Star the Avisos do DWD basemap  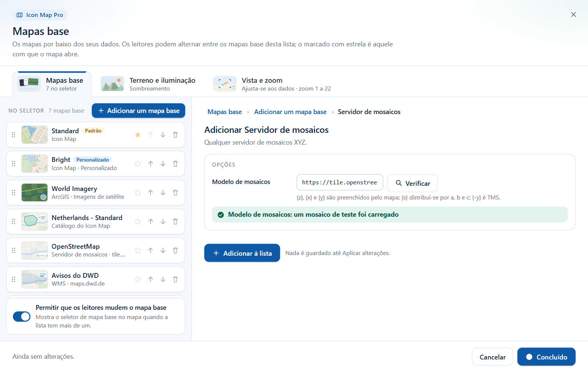138,279
